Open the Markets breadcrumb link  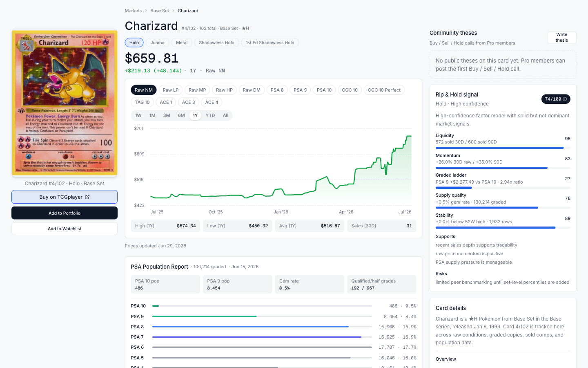click(x=133, y=11)
